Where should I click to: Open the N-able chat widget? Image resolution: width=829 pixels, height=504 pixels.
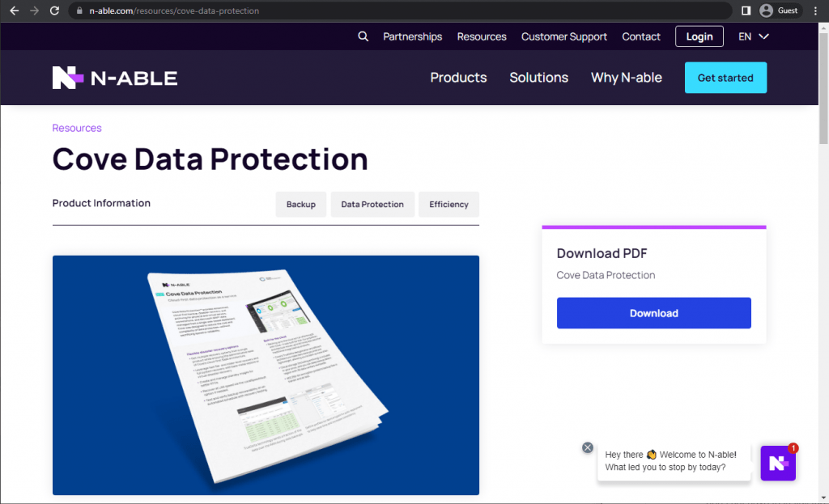778,463
